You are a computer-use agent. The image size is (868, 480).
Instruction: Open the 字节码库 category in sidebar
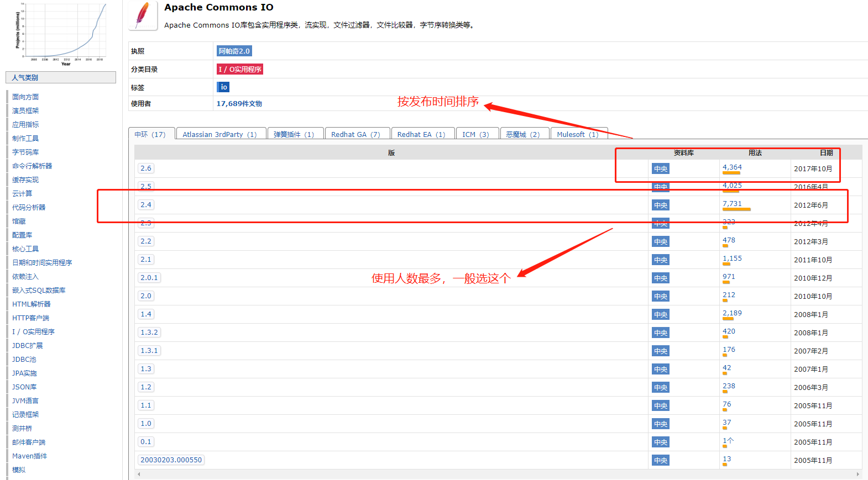tap(25, 152)
